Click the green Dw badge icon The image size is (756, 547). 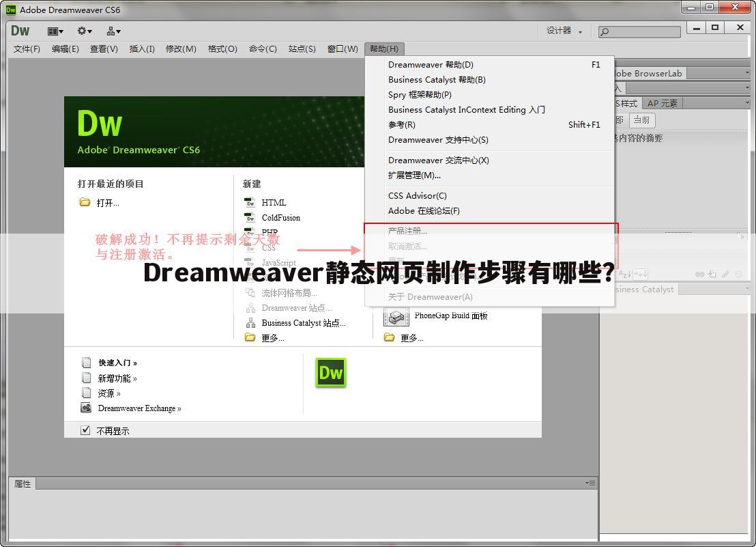click(331, 372)
